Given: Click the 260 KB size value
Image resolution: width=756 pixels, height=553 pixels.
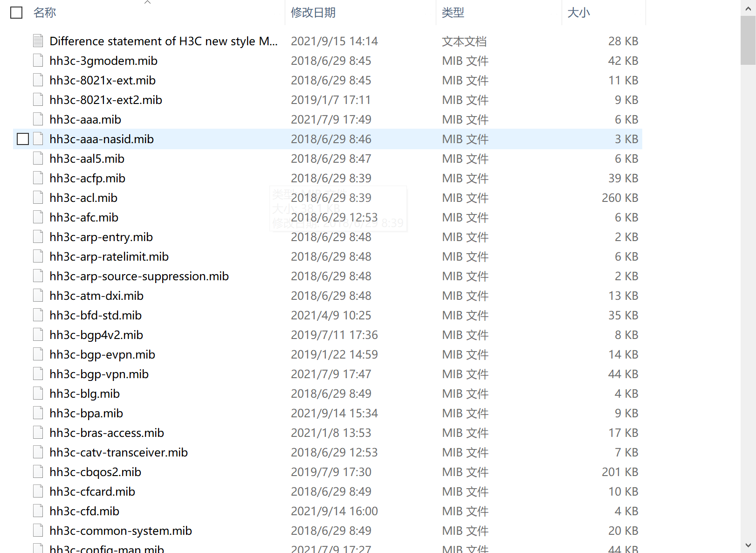Looking at the screenshot, I should coord(620,198).
